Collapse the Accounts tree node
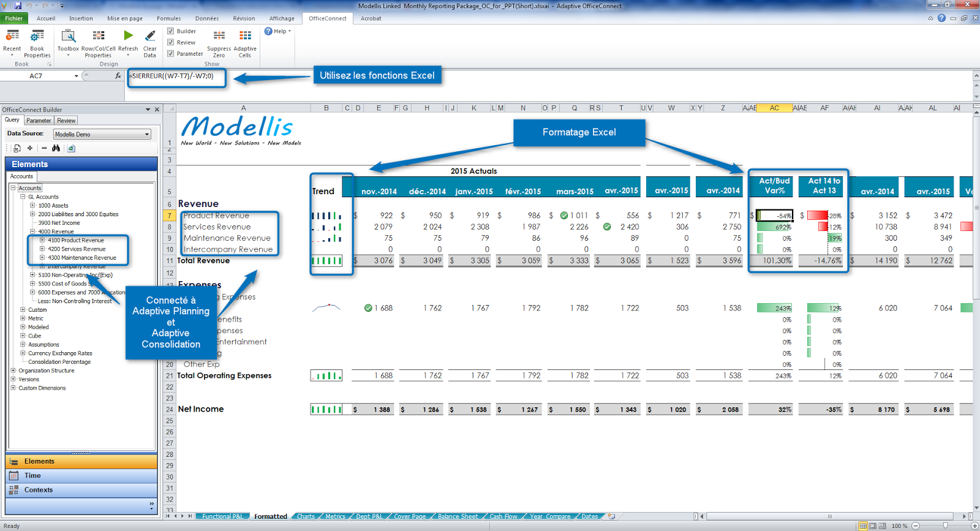The width and height of the screenshot is (980, 531). pyautogui.click(x=13, y=188)
